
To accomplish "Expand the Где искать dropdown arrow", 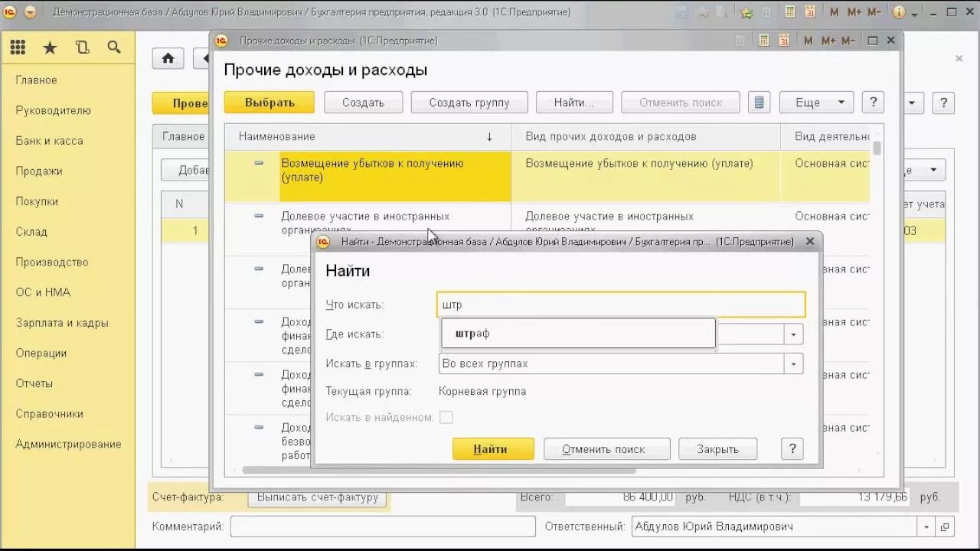I will tap(793, 334).
